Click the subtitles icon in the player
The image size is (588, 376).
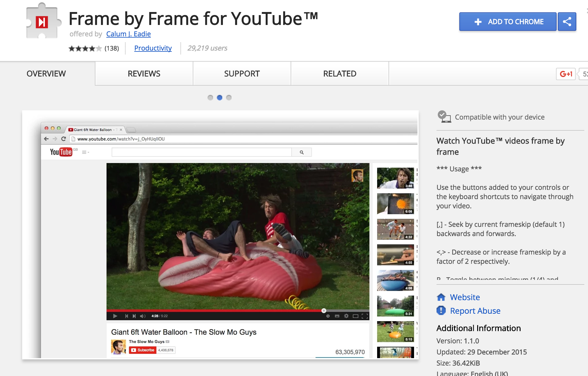coord(337,316)
